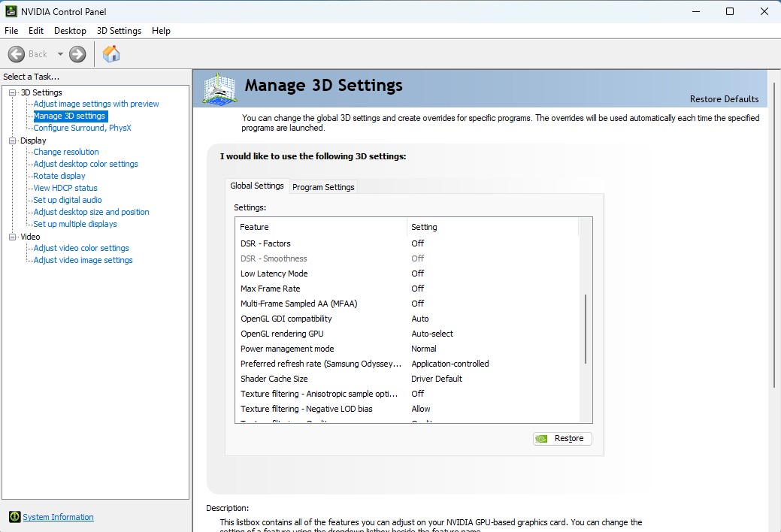This screenshot has height=532, width=781.
Task: Click the Auto-select setting value
Action: (431, 333)
